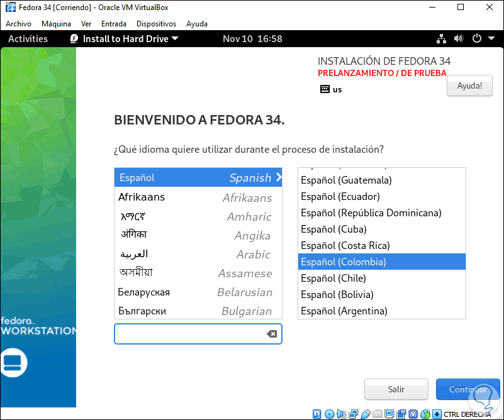Click the CTRL DERECHA host key label
Screen dimensions: 504x420
(x=468, y=414)
